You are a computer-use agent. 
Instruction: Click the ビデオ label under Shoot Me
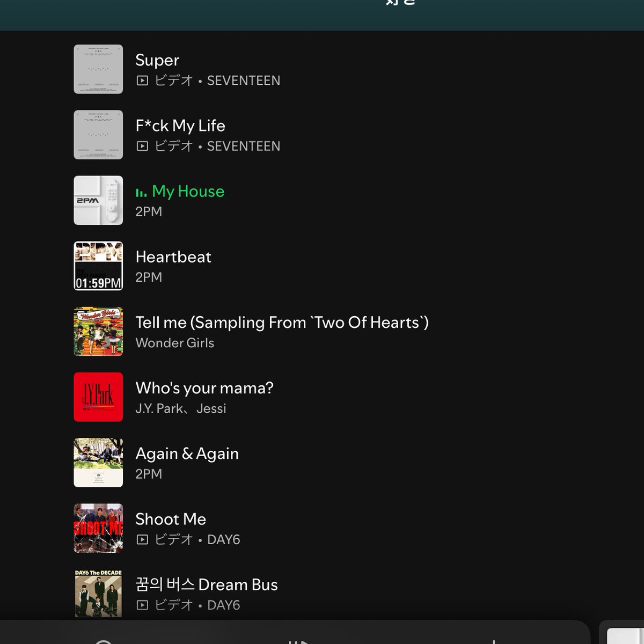(x=173, y=539)
